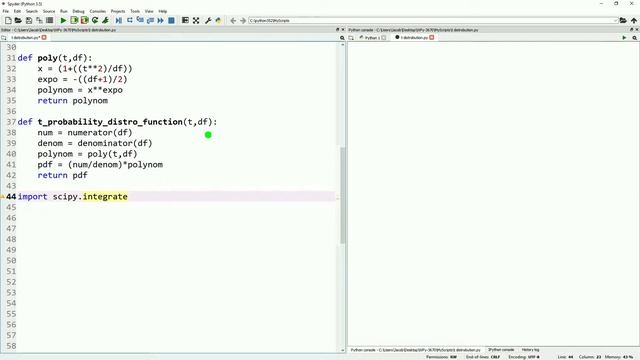Viewport: 640px width, 360px height.
Task: Switch to the History log tab
Action: [x=530, y=350]
